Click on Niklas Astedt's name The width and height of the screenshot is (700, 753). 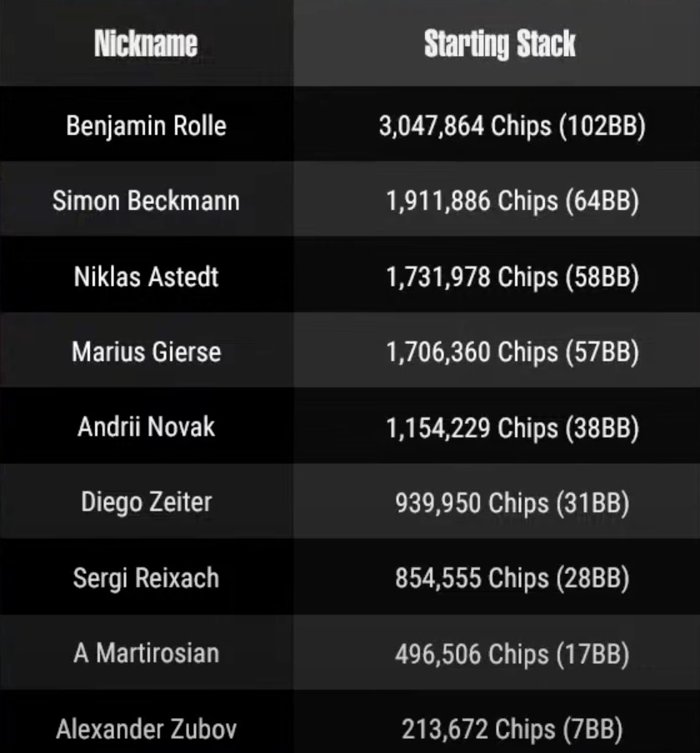146,277
